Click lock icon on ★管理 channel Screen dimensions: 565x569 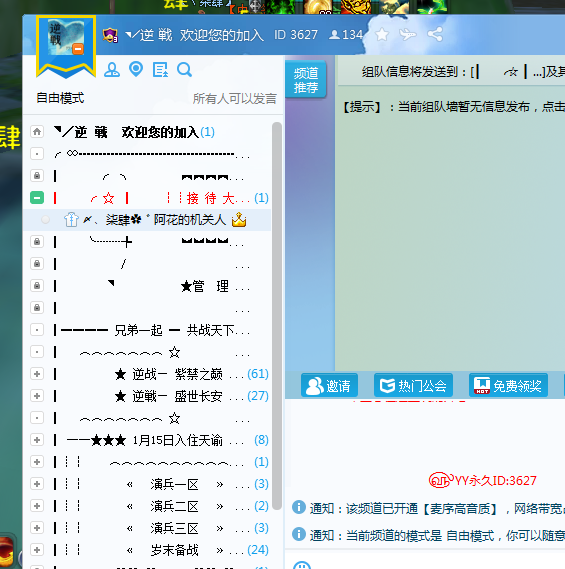pyautogui.click(x=37, y=286)
